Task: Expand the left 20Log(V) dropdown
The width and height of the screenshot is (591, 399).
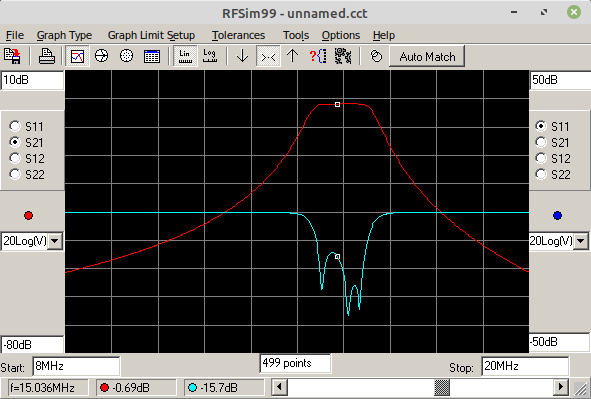Action: pos(55,241)
